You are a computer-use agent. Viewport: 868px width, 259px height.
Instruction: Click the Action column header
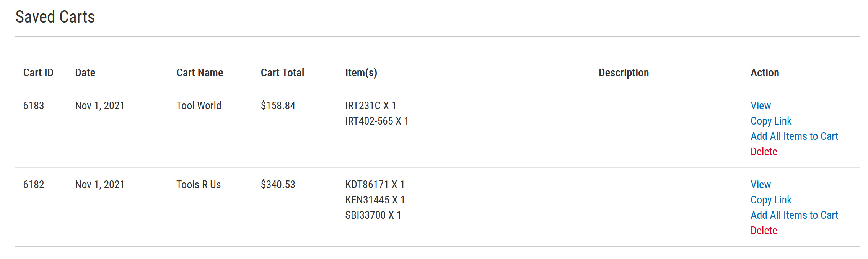point(764,73)
